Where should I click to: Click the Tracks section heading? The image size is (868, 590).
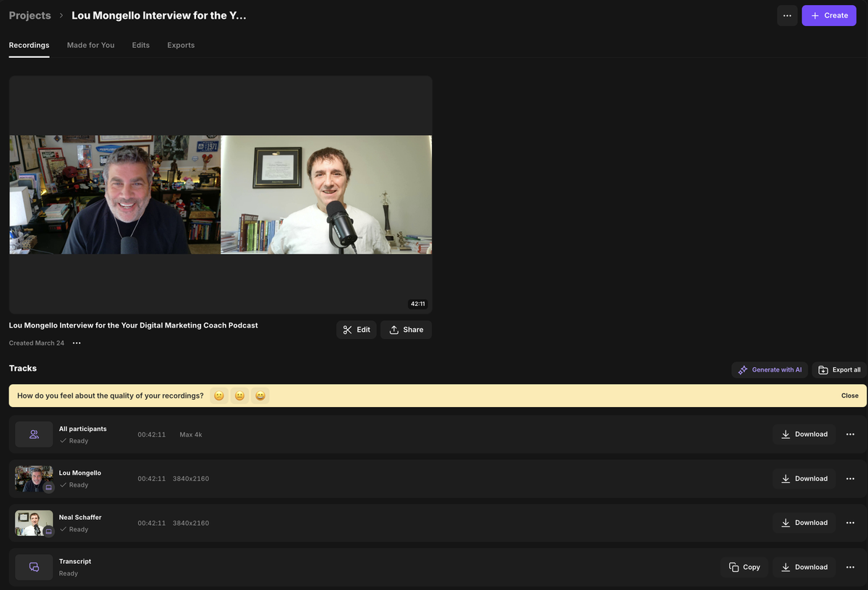(22, 368)
